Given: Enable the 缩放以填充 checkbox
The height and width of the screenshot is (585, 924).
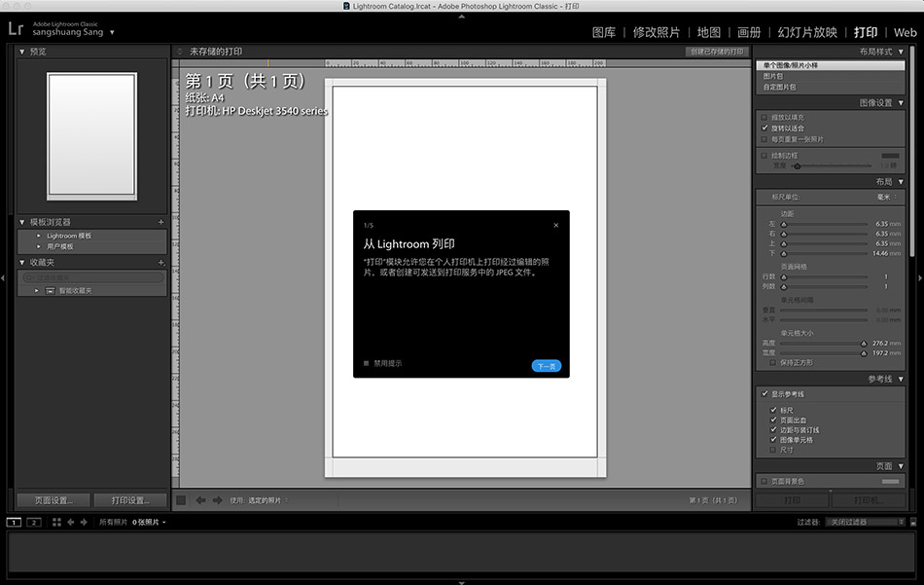Looking at the screenshot, I should [764, 118].
